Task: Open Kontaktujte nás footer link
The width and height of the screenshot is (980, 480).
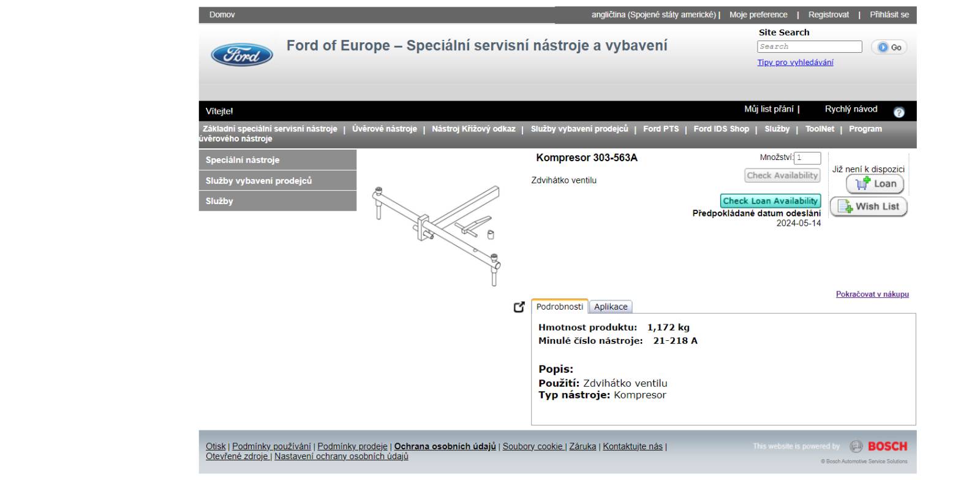Action: tap(633, 446)
